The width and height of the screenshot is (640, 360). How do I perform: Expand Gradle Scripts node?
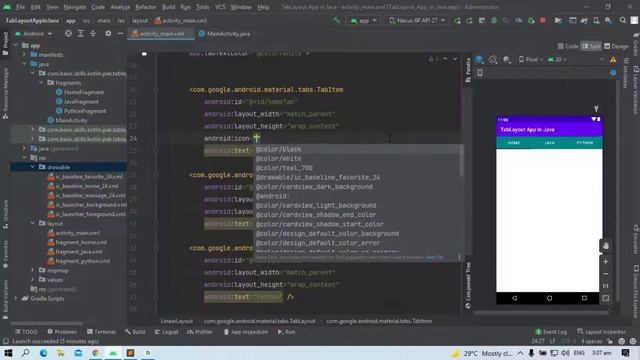[x=16, y=298]
